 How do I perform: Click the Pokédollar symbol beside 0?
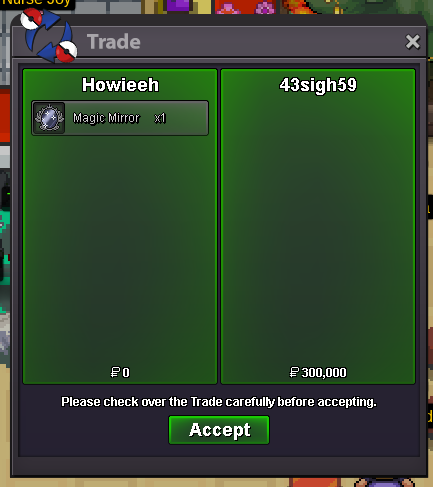(115, 372)
